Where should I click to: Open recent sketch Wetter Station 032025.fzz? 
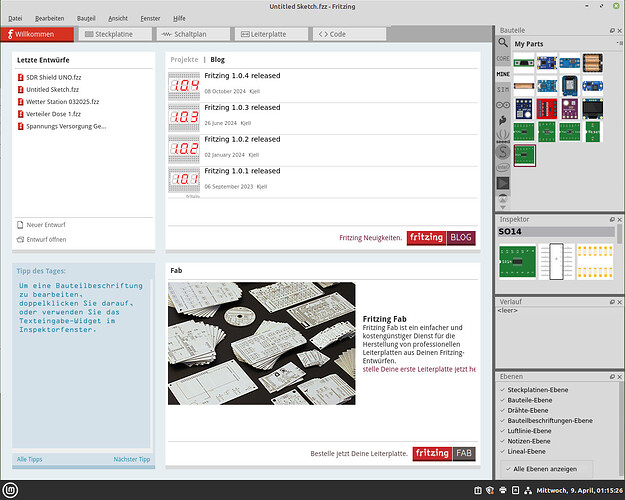(x=58, y=102)
